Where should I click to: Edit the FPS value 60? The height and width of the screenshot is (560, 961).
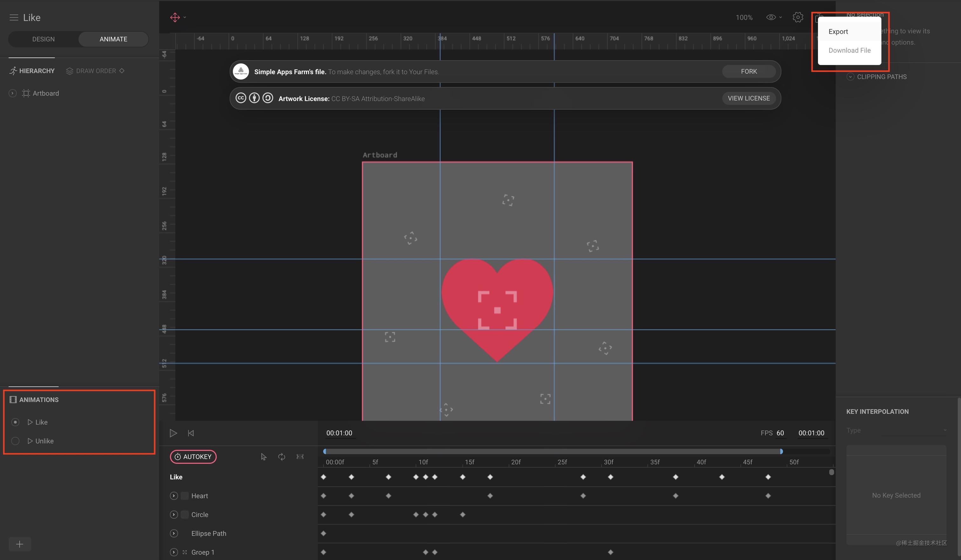(780, 433)
